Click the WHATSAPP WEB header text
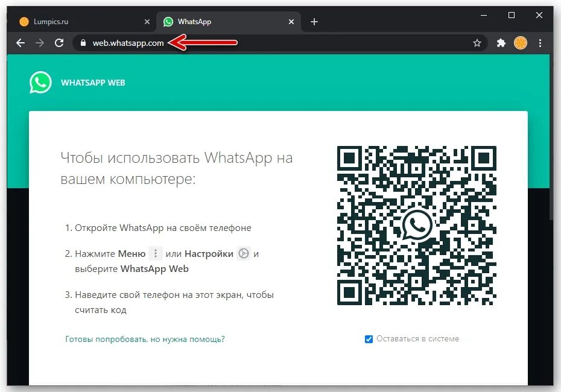 (93, 83)
